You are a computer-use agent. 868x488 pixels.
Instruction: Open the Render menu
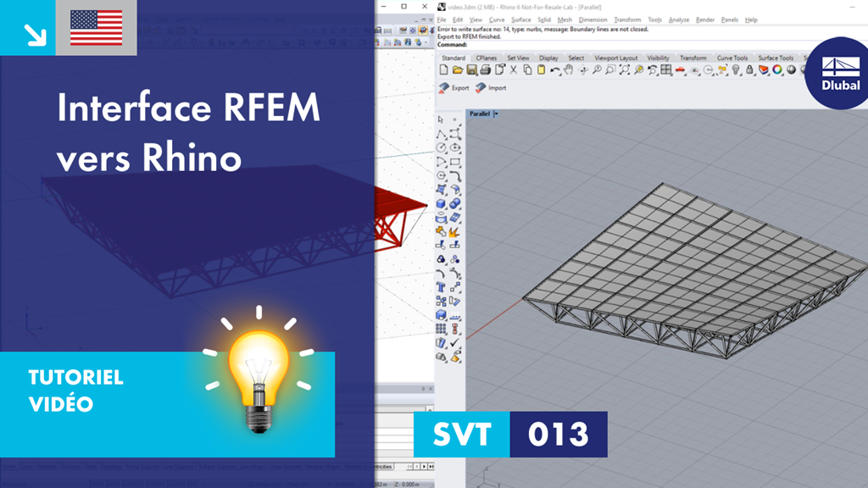(704, 20)
